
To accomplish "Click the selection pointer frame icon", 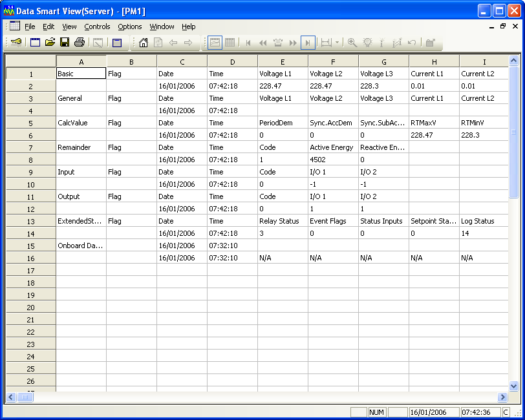I will pyautogui.click(x=98, y=43).
